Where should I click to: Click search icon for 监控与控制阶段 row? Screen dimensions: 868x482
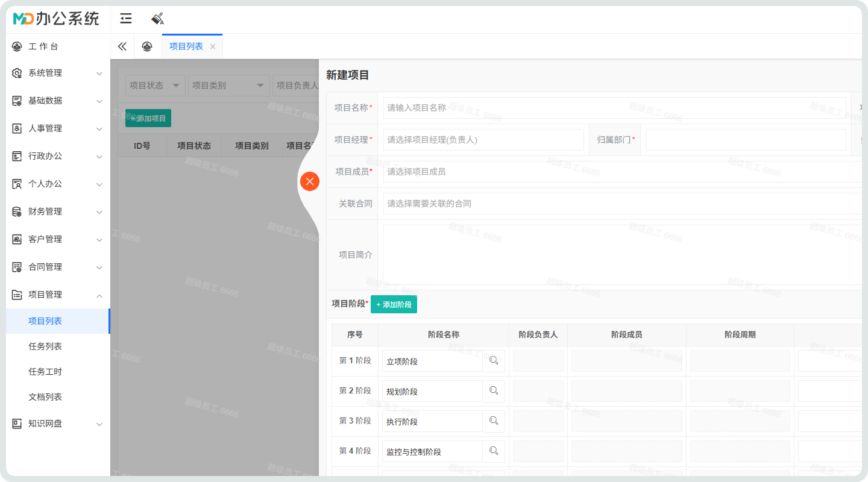tap(494, 451)
